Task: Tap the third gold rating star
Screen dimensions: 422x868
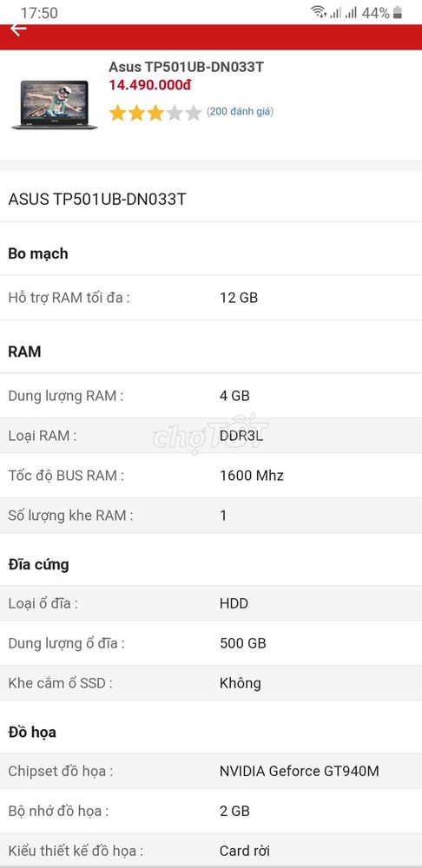Action: pyautogui.click(x=155, y=113)
